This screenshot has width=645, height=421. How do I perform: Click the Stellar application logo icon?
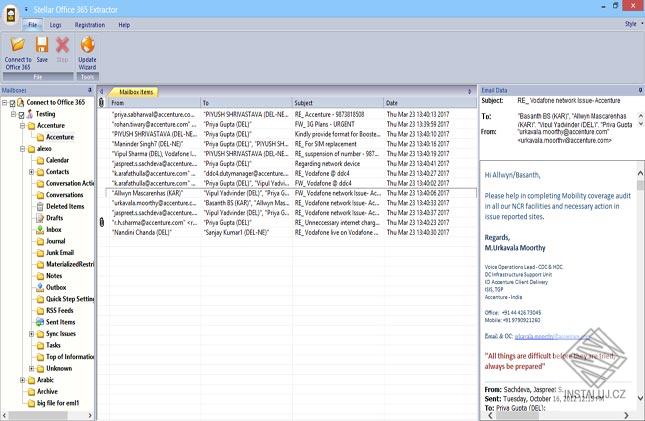click(x=11, y=14)
